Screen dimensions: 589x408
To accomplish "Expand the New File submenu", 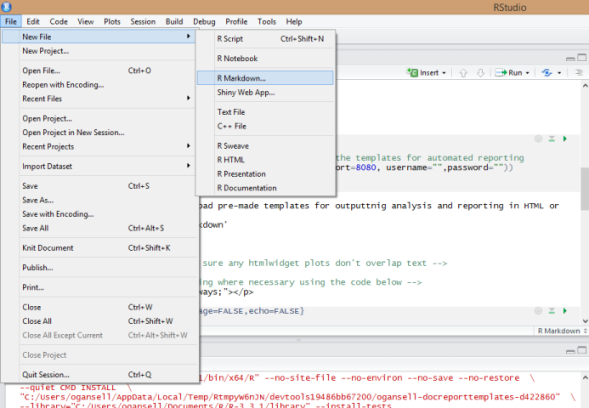I will point(98,36).
